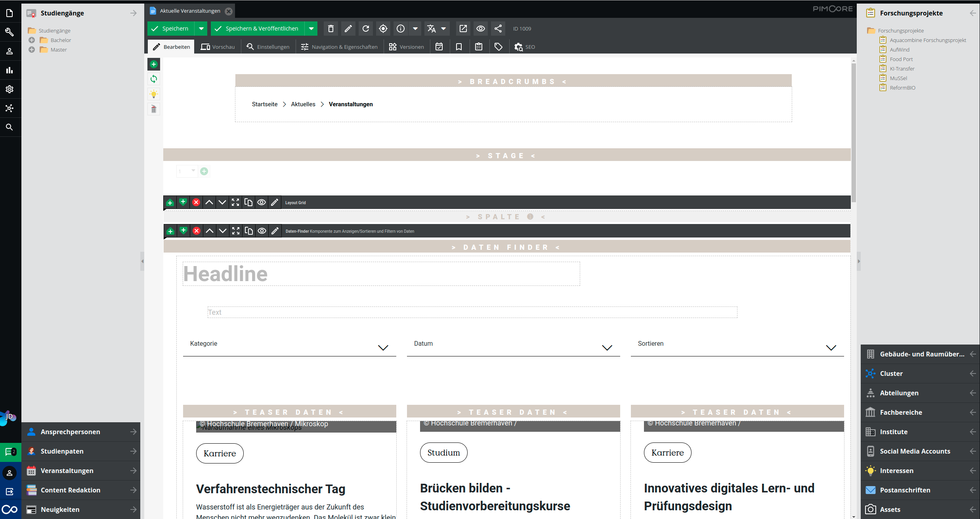This screenshot has height=519, width=980.
Task: Toggle visibility eye on Daten-Finder block
Action: (262, 231)
